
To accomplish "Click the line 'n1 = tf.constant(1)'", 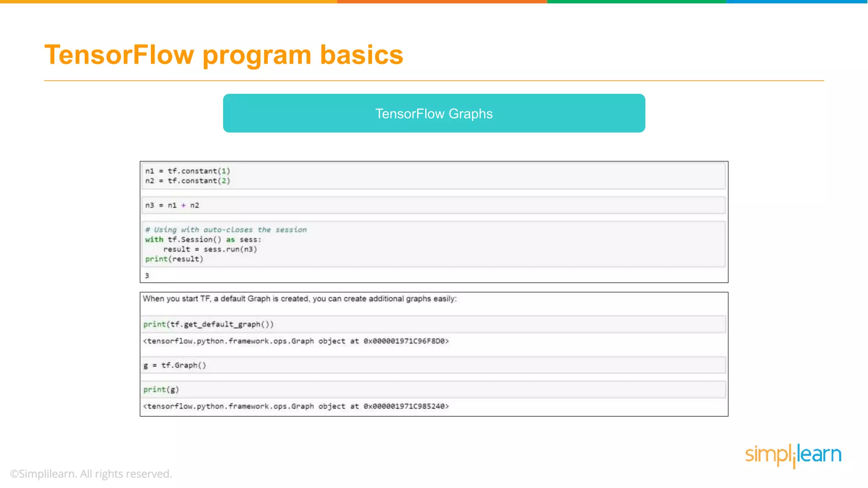I will pos(187,171).
